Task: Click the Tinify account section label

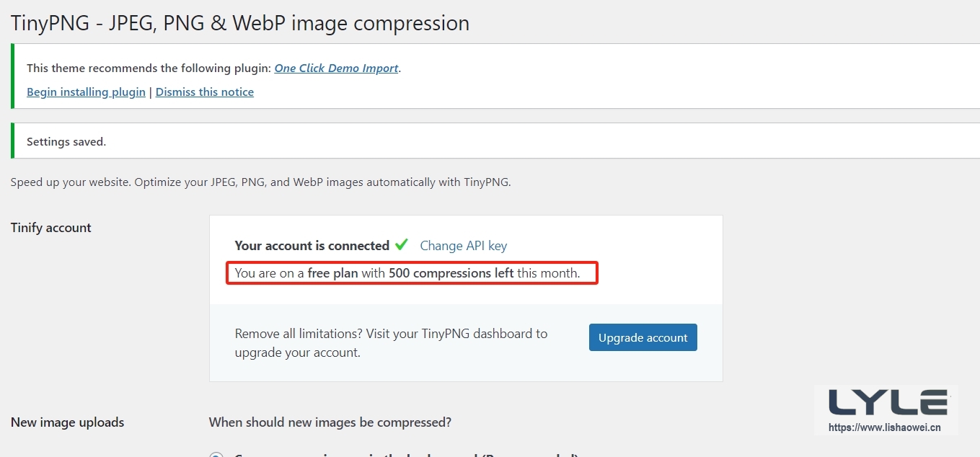Action: [x=51, y=228]
